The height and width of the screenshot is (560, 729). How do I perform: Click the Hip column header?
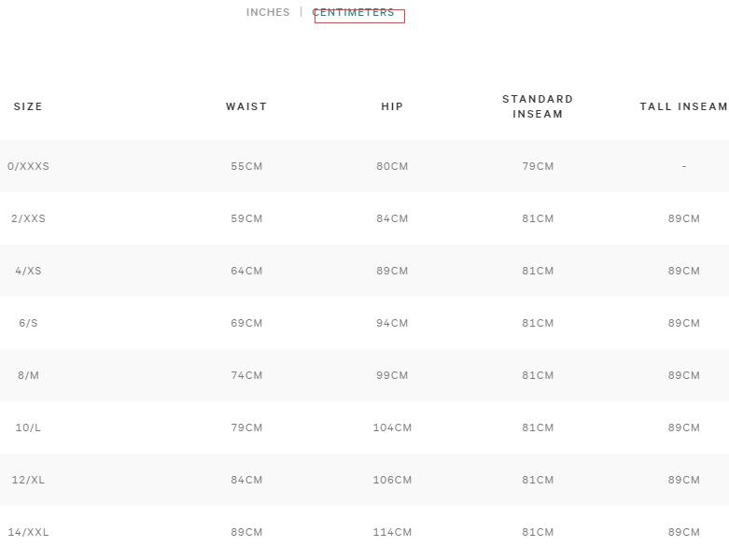392,106
